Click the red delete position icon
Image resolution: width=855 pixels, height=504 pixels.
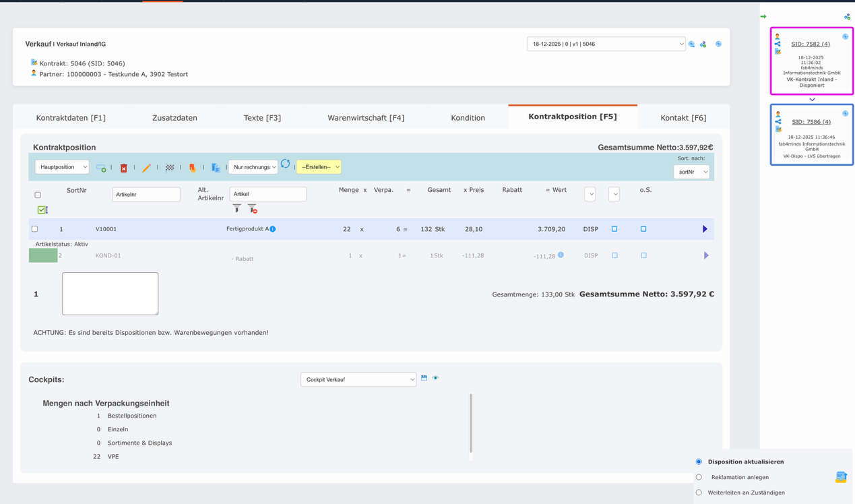123,168
